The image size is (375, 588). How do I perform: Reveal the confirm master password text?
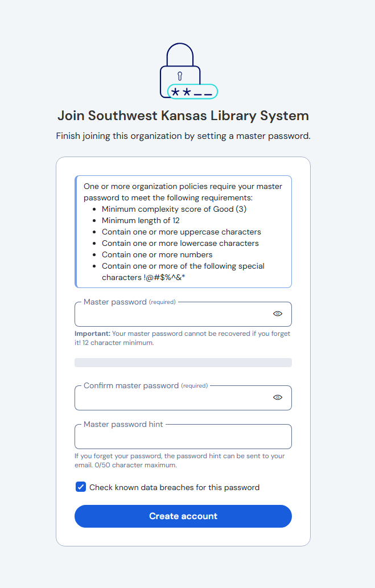coord(278,397)
